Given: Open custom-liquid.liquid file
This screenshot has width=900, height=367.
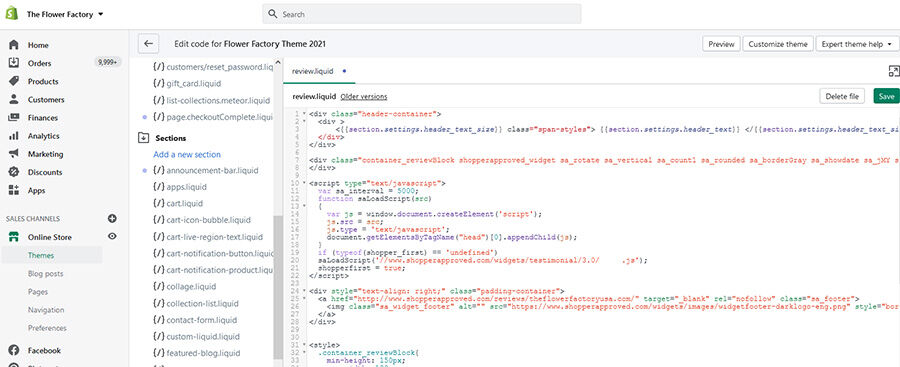Looking at the screenshot, I should click(x=195, y=337).
